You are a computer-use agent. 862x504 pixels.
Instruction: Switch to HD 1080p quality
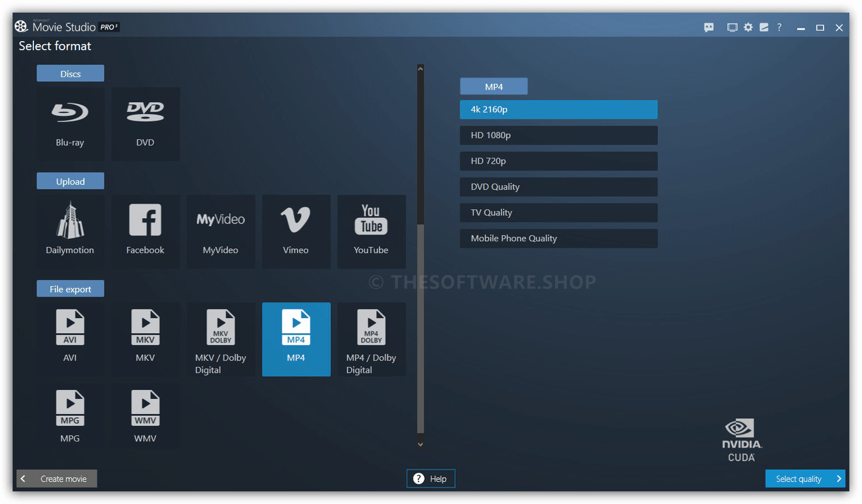click(x=558, y=135)
